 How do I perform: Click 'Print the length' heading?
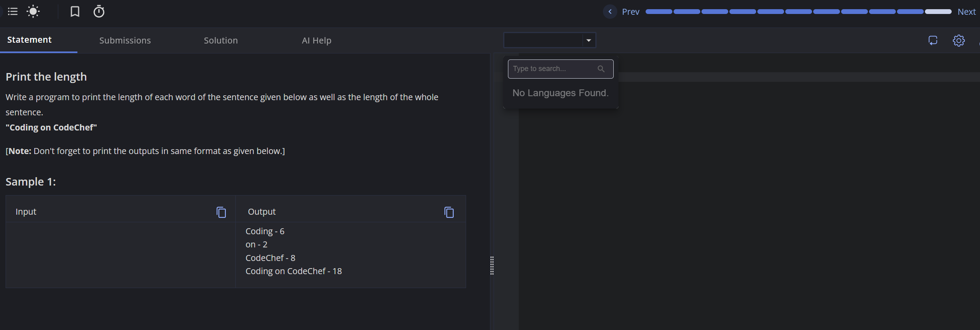point(46,77)
